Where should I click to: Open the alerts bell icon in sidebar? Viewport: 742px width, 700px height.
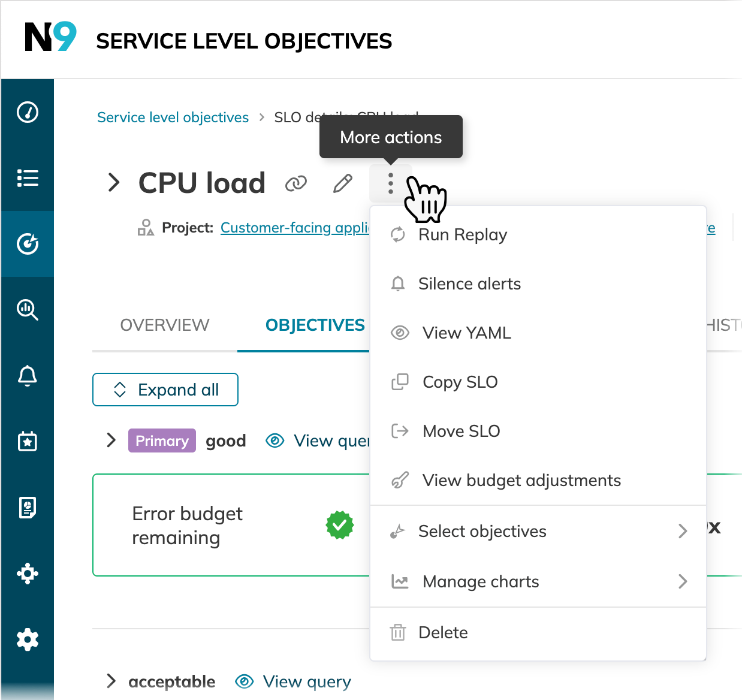(28, 376)
